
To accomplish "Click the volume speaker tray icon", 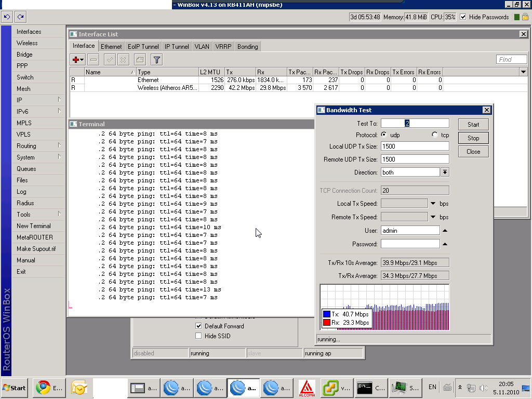I will pos(483,388).
